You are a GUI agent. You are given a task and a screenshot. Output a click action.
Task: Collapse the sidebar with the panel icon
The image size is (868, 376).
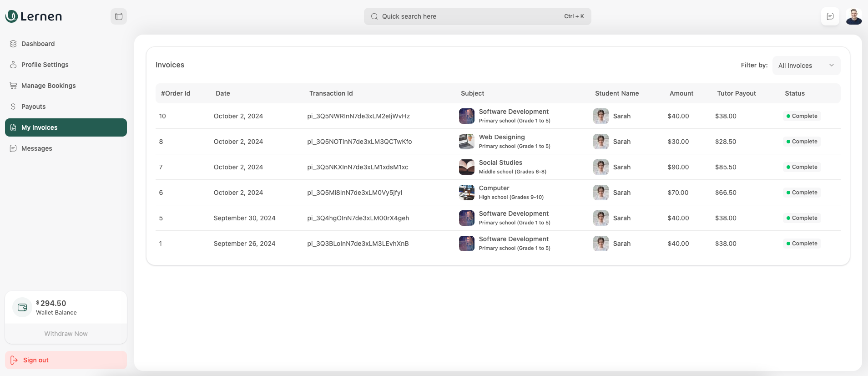(119, 16)
